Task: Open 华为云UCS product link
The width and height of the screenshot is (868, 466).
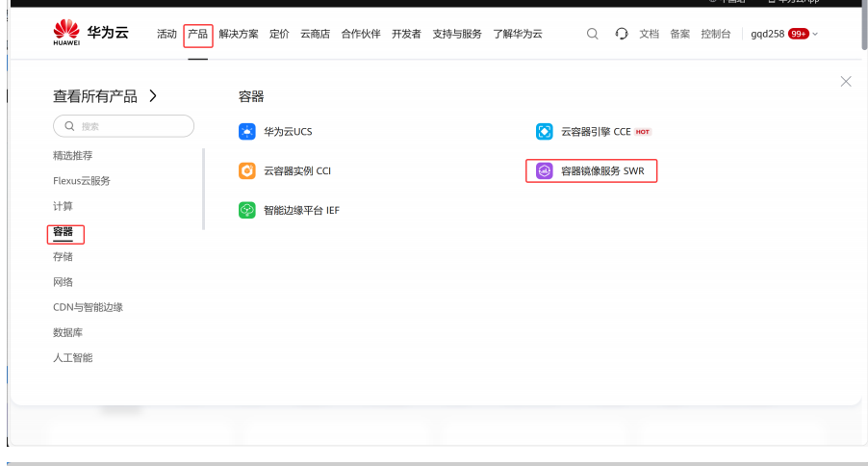Action: [288, 132]
